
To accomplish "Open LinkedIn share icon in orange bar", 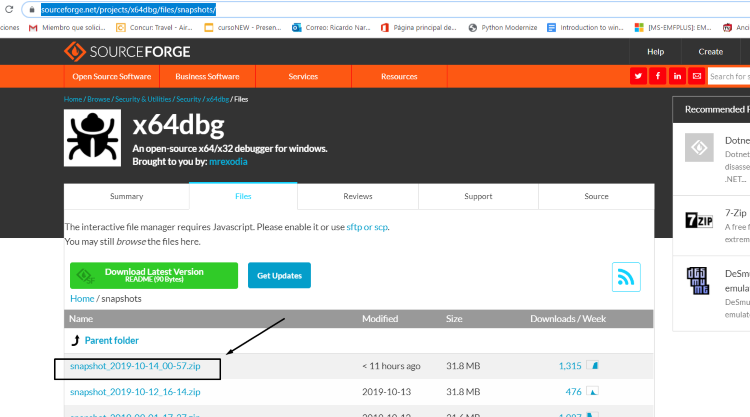I will (677, 76).
